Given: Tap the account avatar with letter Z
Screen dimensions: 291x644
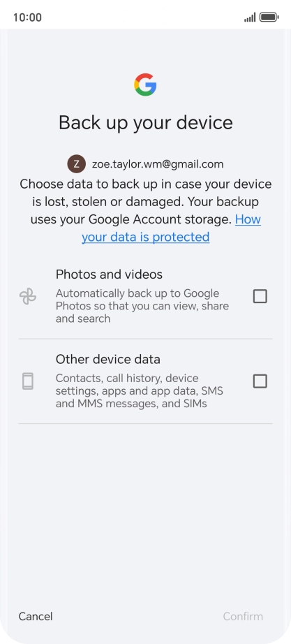Looking at the screenshot, I should pos(76,164).
